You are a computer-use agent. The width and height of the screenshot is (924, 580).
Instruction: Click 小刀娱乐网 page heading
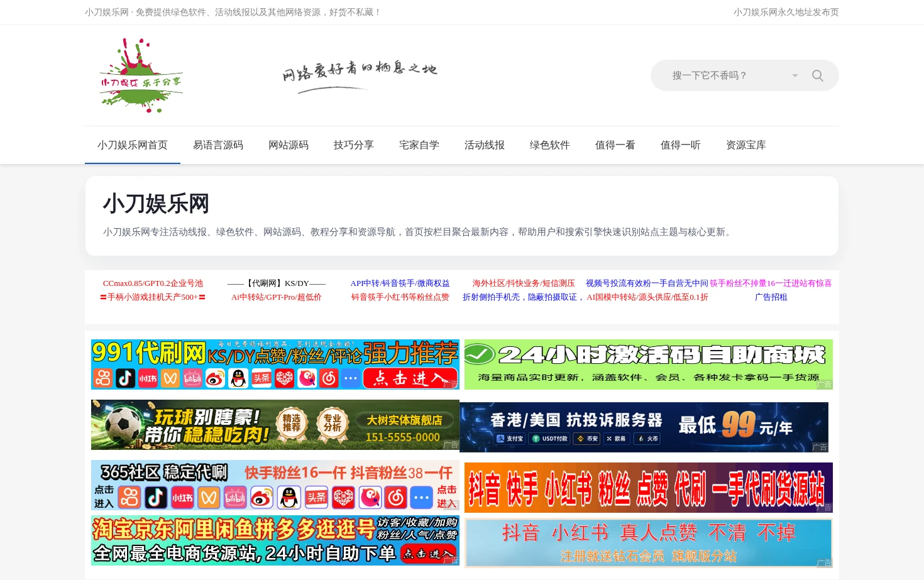click(156, 204)
